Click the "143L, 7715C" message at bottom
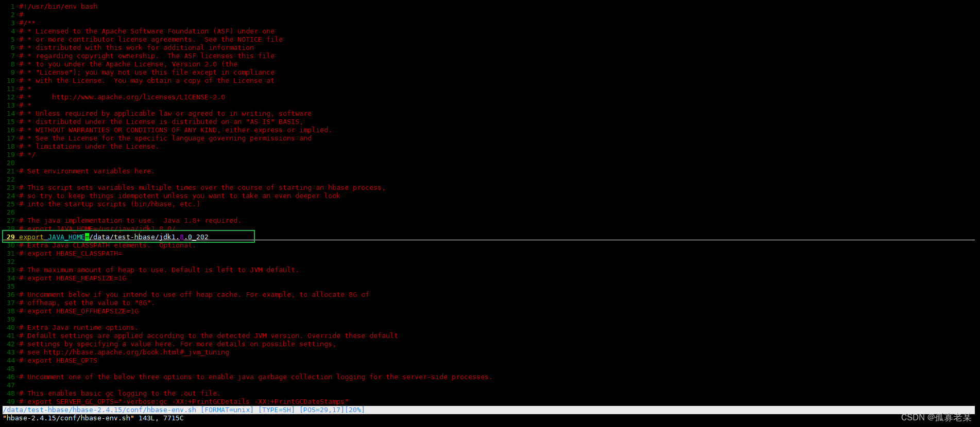 click(x=161, y=418)
